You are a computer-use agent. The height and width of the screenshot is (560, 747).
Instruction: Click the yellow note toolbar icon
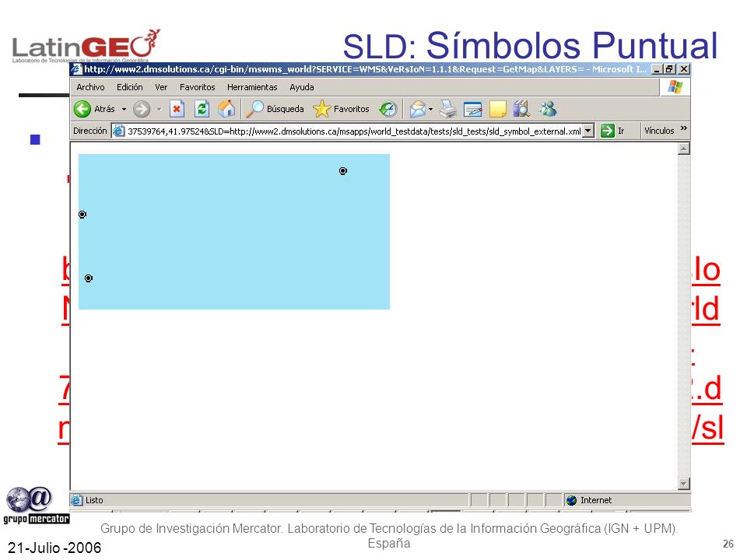(x=497, y=109)
